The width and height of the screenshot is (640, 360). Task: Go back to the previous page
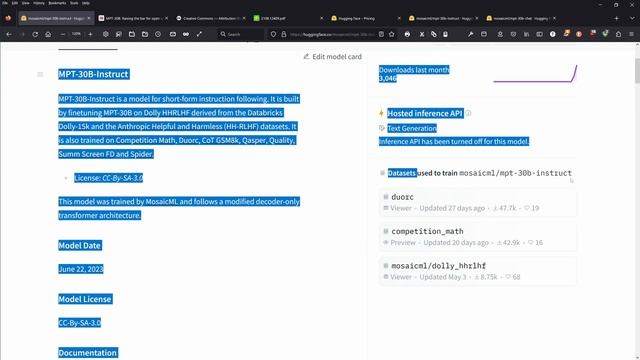[x=9, y=34]
